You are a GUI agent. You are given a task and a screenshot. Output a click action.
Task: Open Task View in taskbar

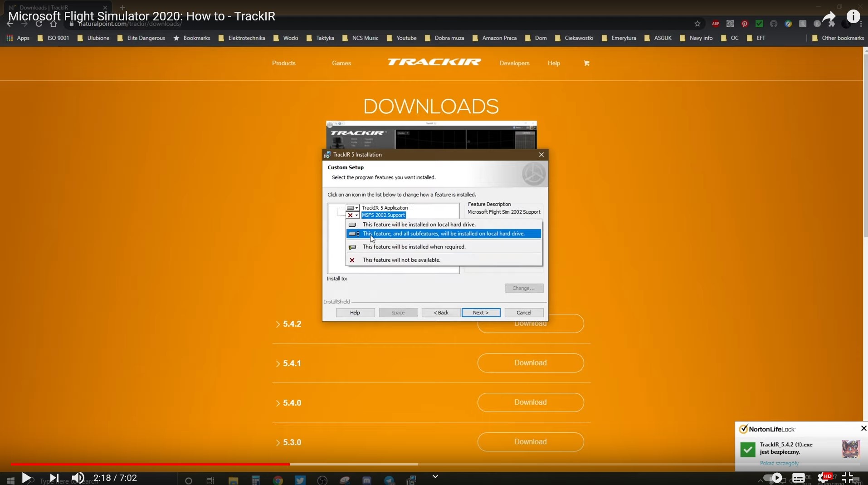(x=210, y=480)
